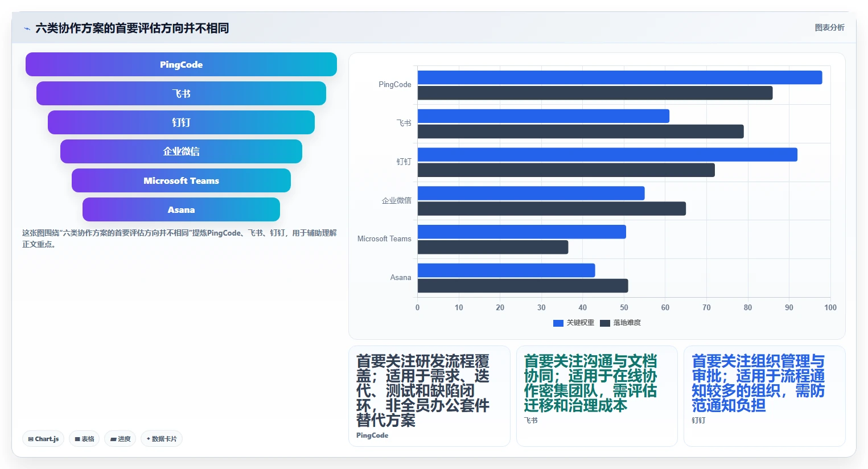Click the x-axis tick value 100
This screenshot has height=469, width=868.
830,307
